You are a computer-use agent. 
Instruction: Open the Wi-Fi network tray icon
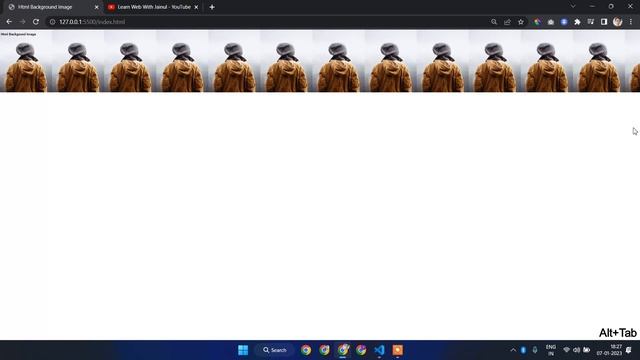pyautogui.click(x=567, y=350)
